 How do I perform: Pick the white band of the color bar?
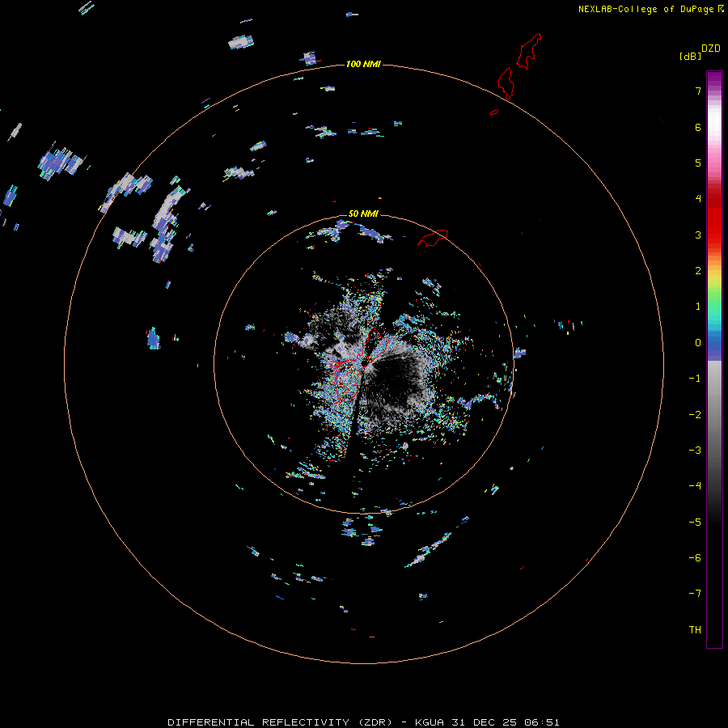tap(714, 121)
